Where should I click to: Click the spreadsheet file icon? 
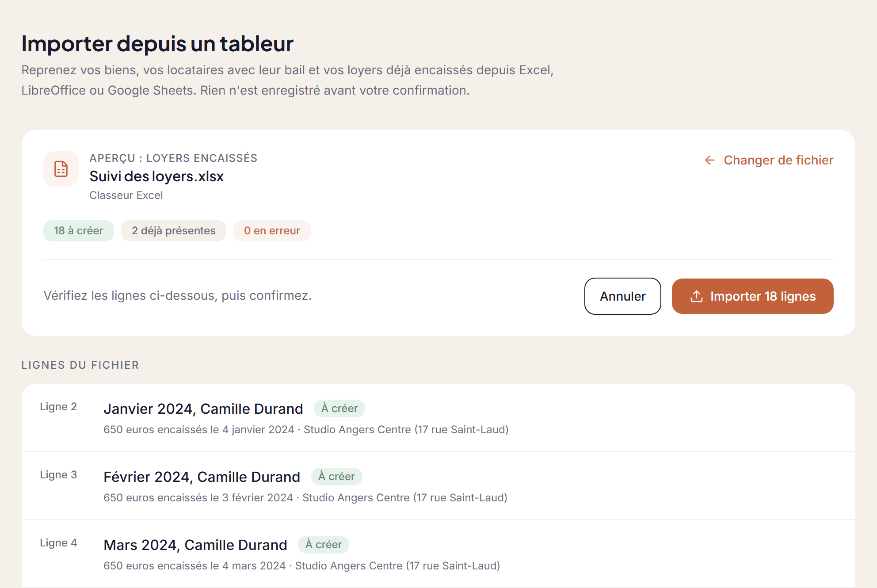[61, 169]
